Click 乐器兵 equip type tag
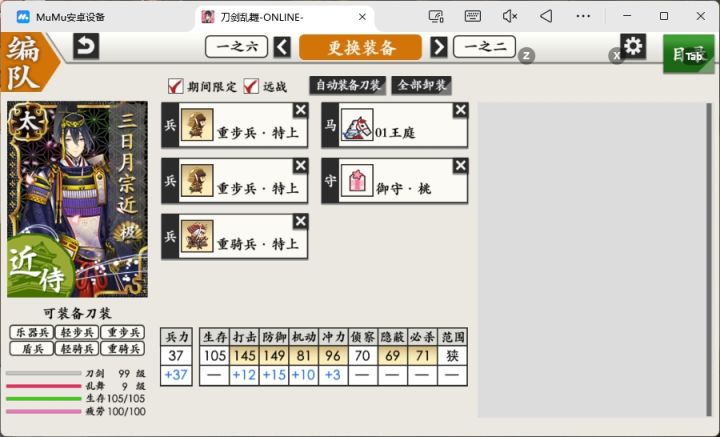720x437 pixels. tap(32, 332)
